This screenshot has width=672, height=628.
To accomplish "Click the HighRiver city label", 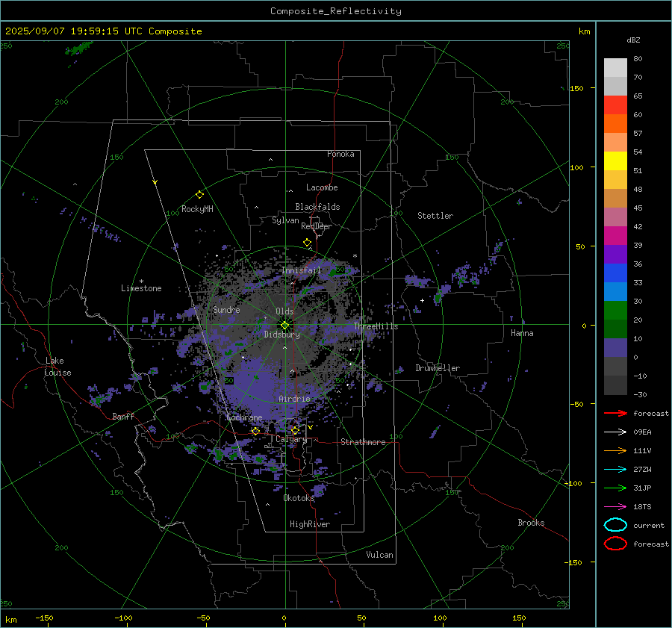I will tap(310, 524).
